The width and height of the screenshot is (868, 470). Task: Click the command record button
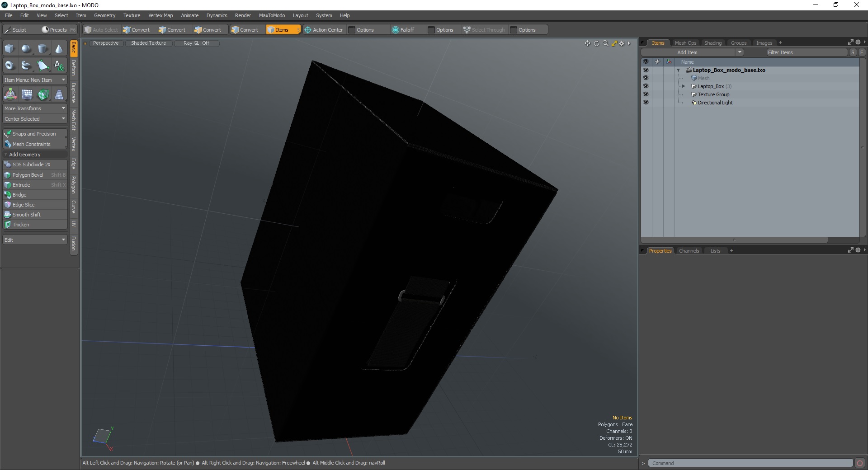click(x=860, y=463)
